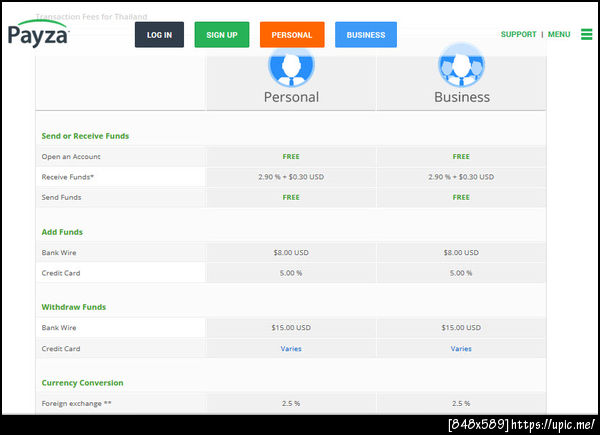Click the Foreign exchange ** row label
600x435 pixels.
tap(76, 403)
